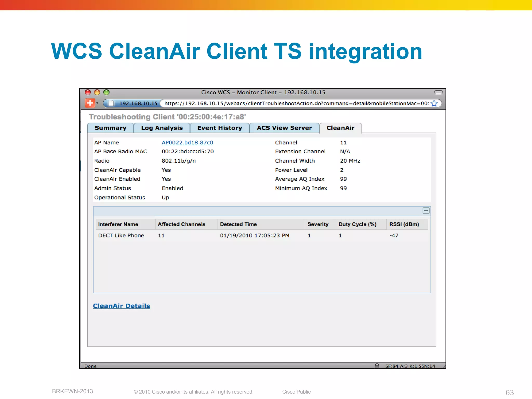Click the Operational Status value Up

165,198
